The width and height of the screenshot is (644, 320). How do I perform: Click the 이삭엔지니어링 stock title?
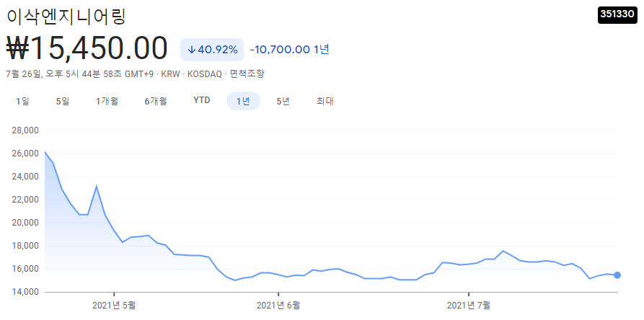66,17
